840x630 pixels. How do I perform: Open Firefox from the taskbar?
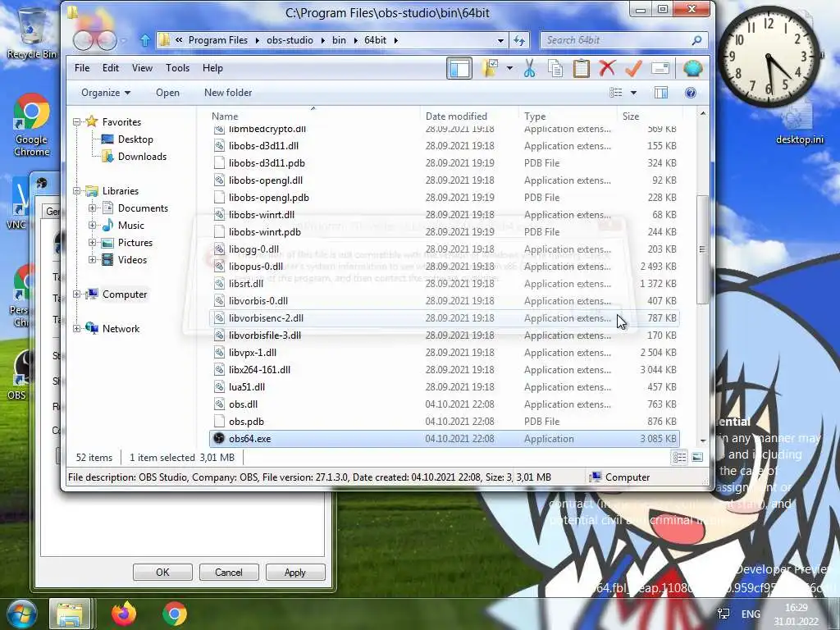click(x=124, y=614)
